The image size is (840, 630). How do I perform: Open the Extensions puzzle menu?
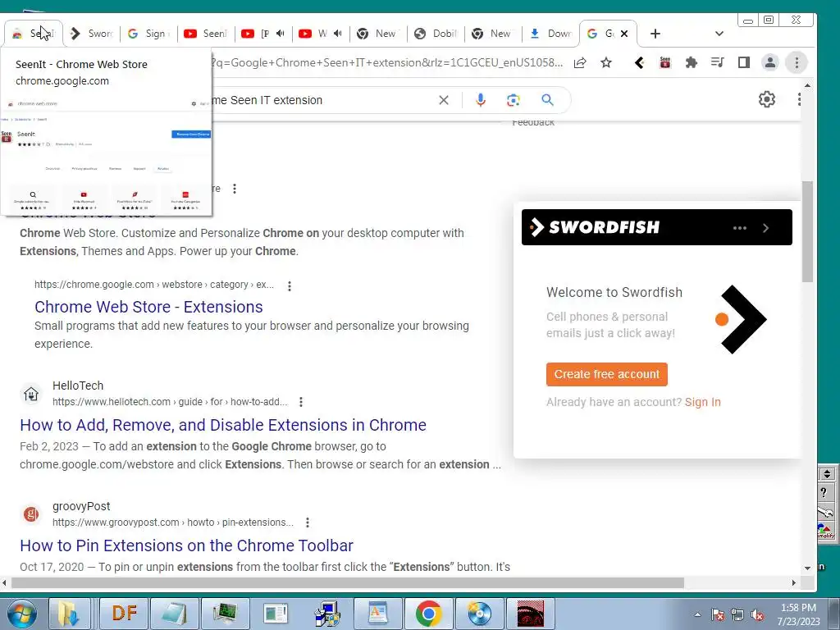pyautogui.click(x=691, y=62)
